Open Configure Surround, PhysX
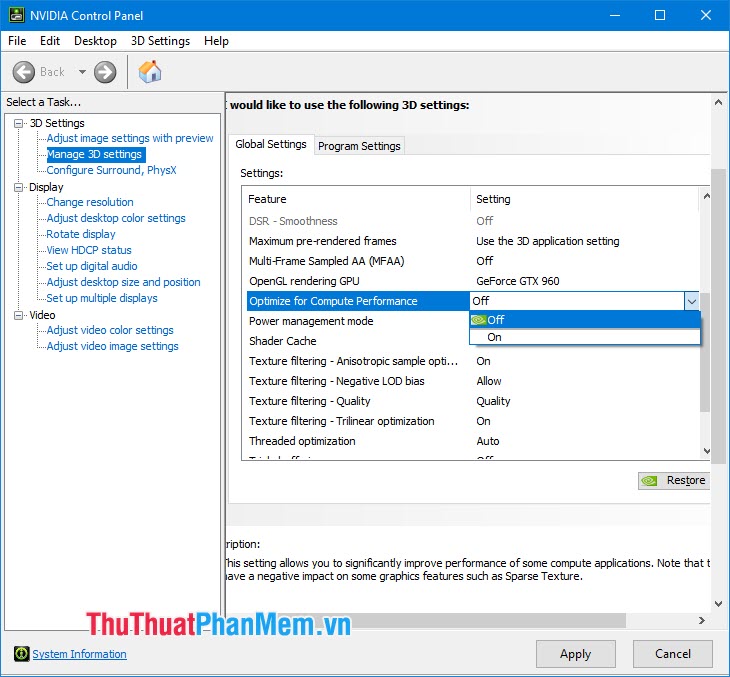The image size is (730, 677). [111, 170]
